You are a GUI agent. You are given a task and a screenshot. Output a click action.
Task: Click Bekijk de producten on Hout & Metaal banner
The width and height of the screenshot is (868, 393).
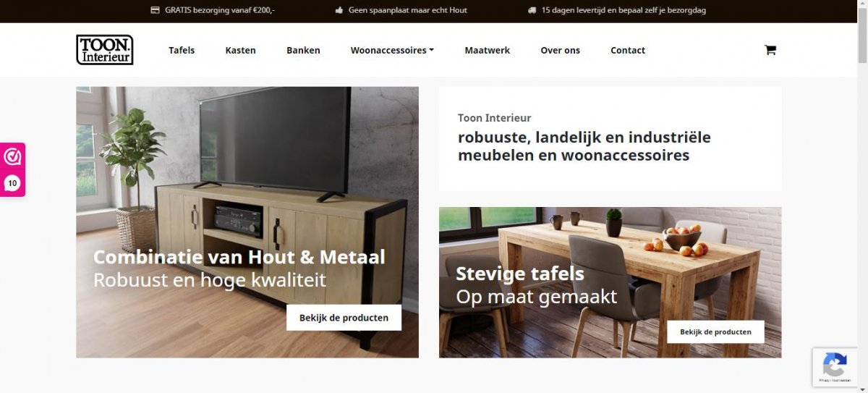pos(344,317)
